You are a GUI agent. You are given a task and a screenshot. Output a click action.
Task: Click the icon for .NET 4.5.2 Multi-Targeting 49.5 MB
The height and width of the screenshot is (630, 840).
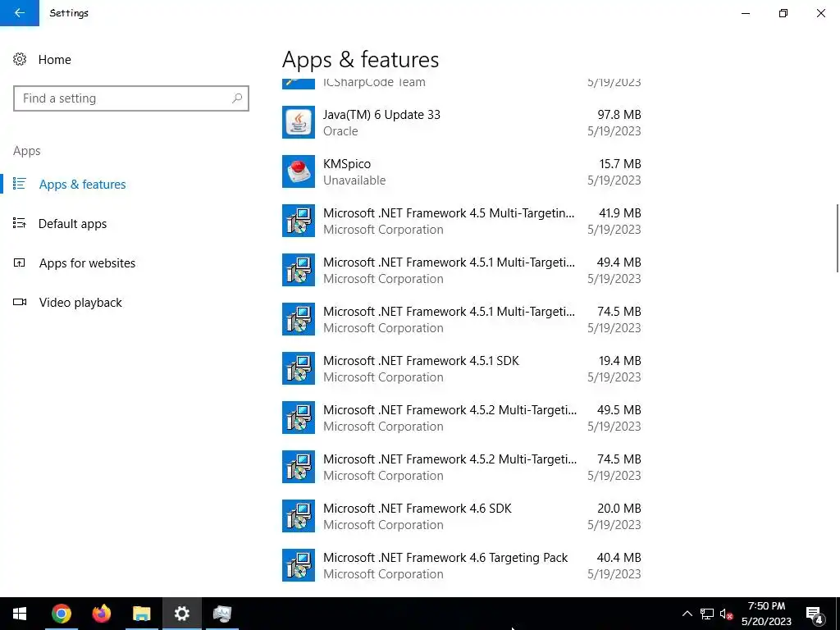(299, 418)
